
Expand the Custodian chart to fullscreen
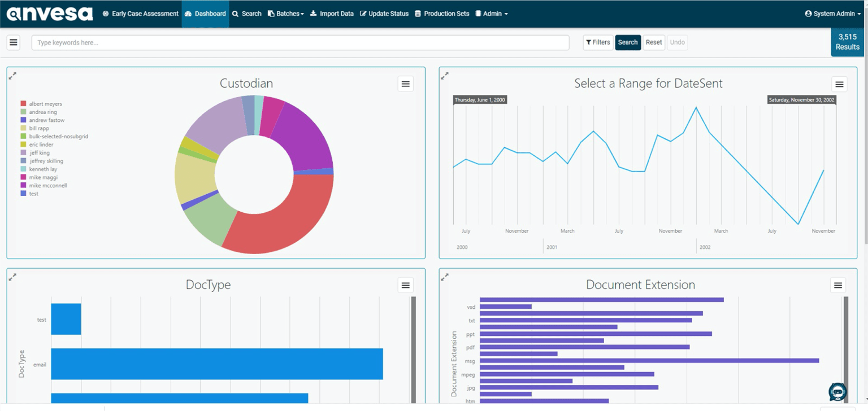[x=12, y=76]
